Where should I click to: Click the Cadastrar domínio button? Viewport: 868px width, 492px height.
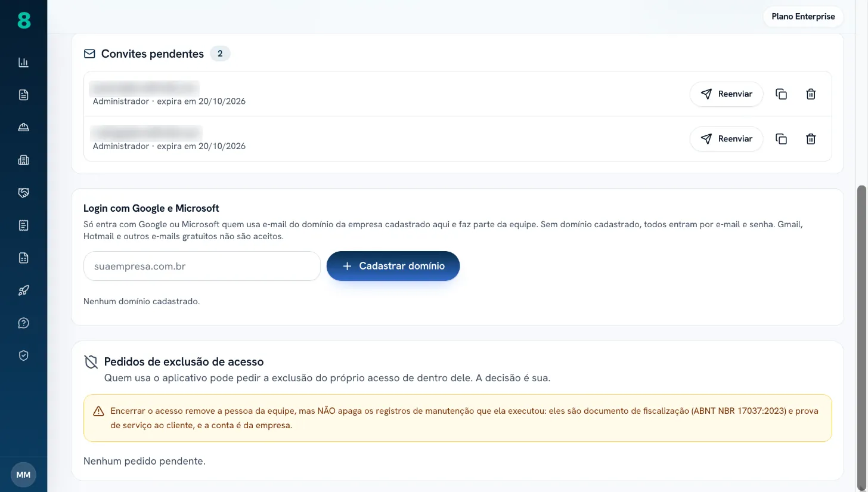click(x=393, y=266)
